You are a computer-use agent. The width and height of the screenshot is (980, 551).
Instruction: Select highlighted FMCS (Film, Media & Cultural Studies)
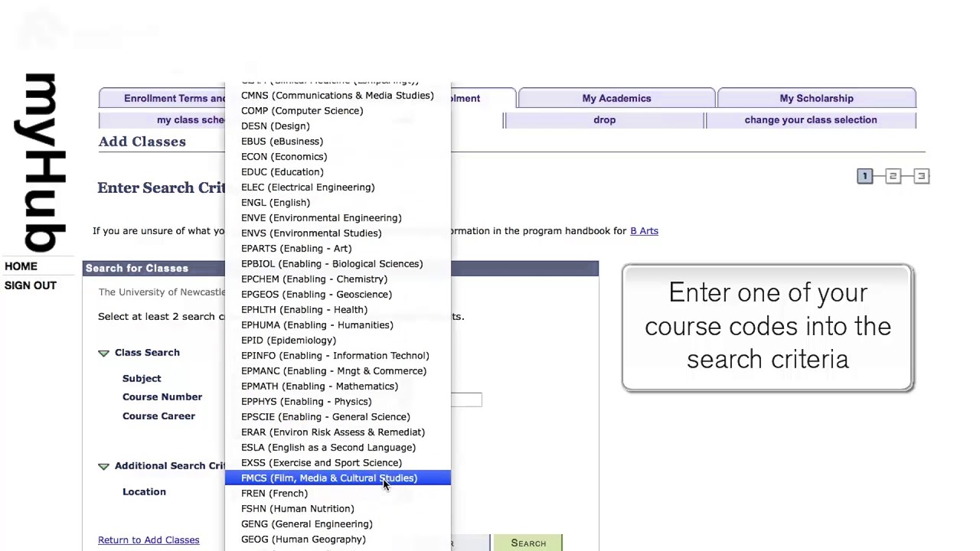[338, 478]
